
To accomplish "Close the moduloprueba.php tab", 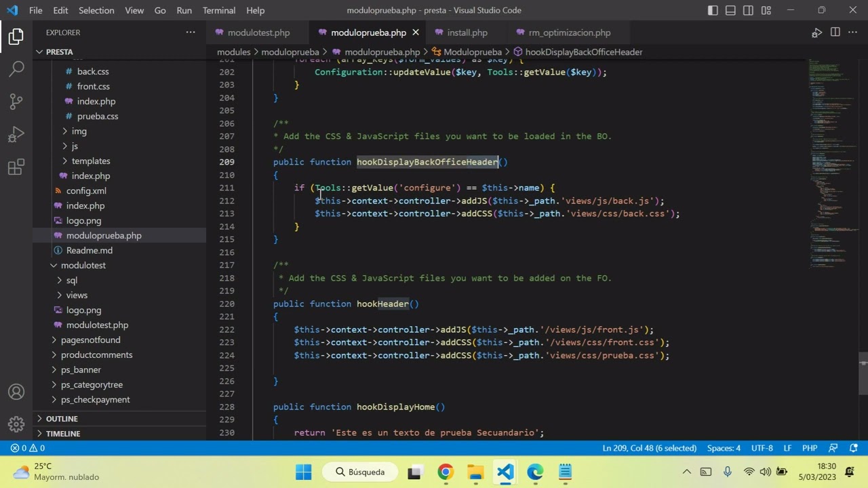I will (x=416, y=33).
